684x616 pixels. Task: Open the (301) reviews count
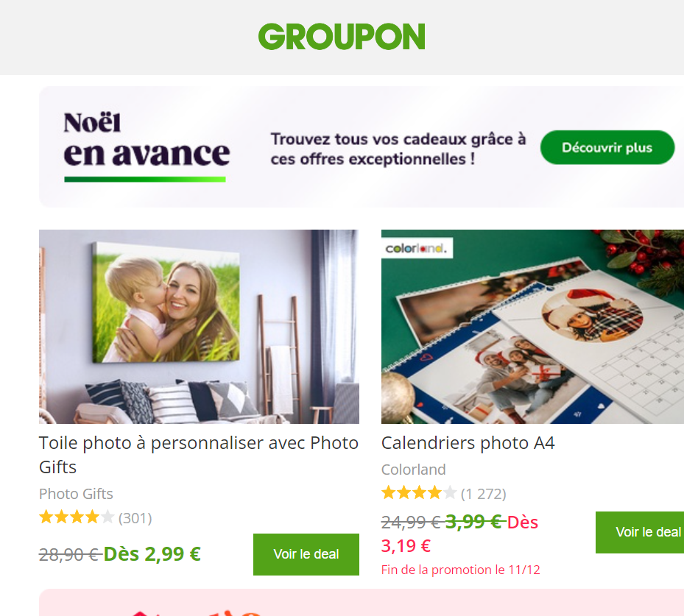click(135, 518)
